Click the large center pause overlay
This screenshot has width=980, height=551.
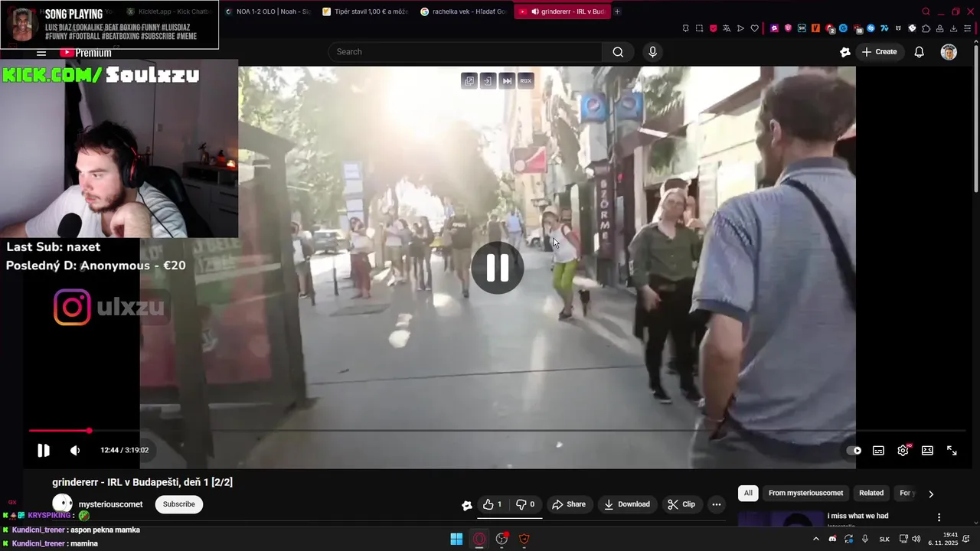tap(498, 268)
